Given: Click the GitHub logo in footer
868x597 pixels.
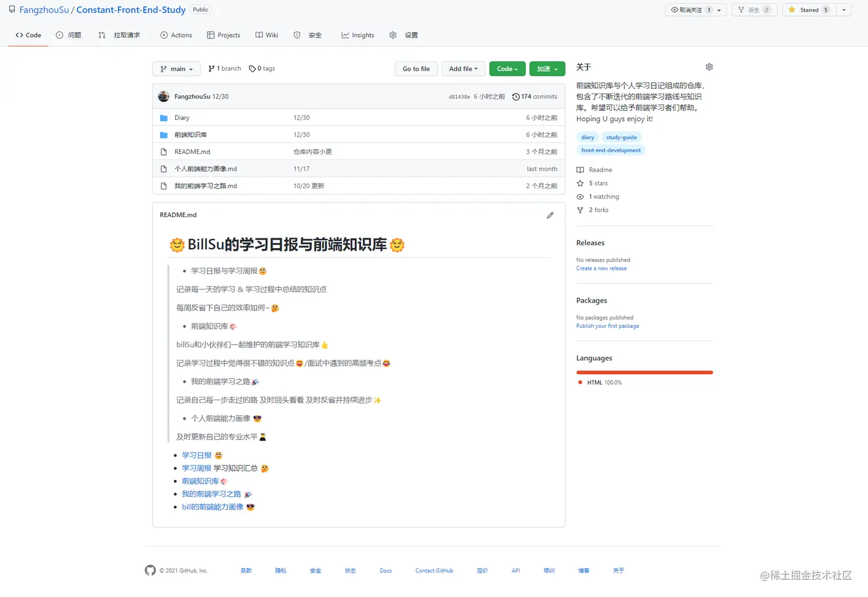Looking at the screenshot, I should pos(150,570).
